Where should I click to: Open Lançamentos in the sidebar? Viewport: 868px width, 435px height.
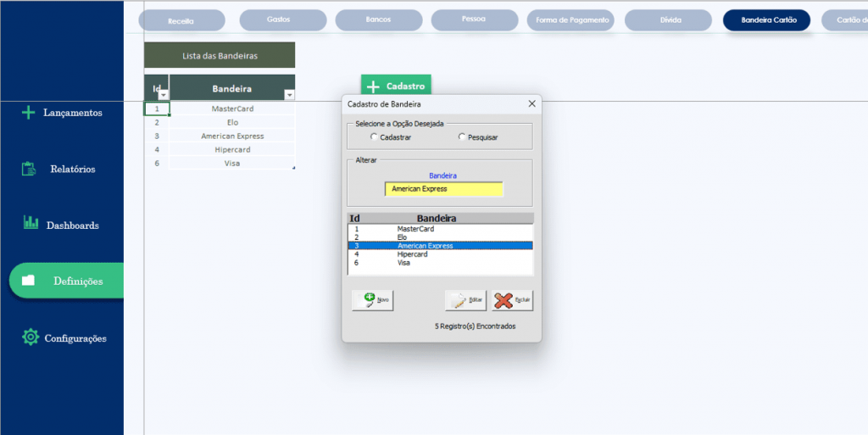pyautogui.click(x=73, y=113)
